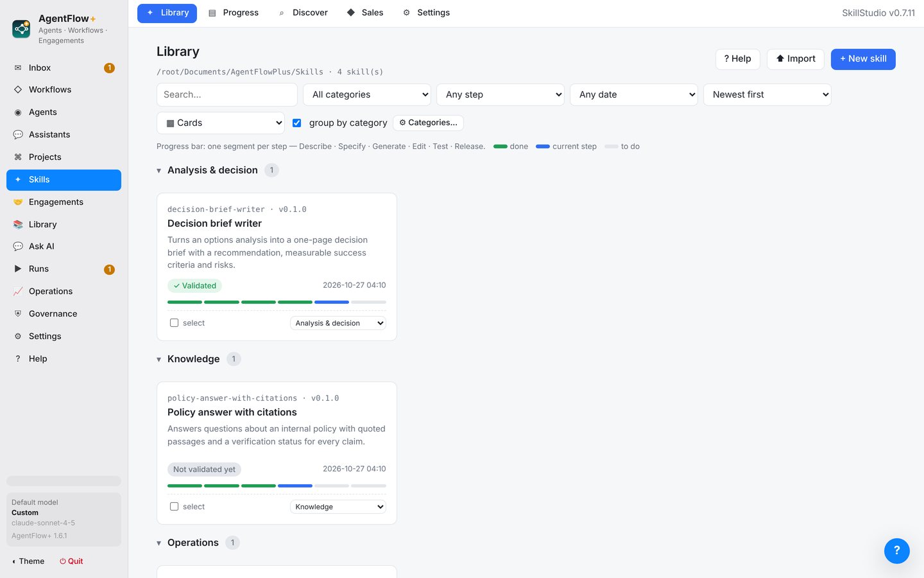Open the All categories filter dropdown
This screenshot has width=924, height=578.
367,94
